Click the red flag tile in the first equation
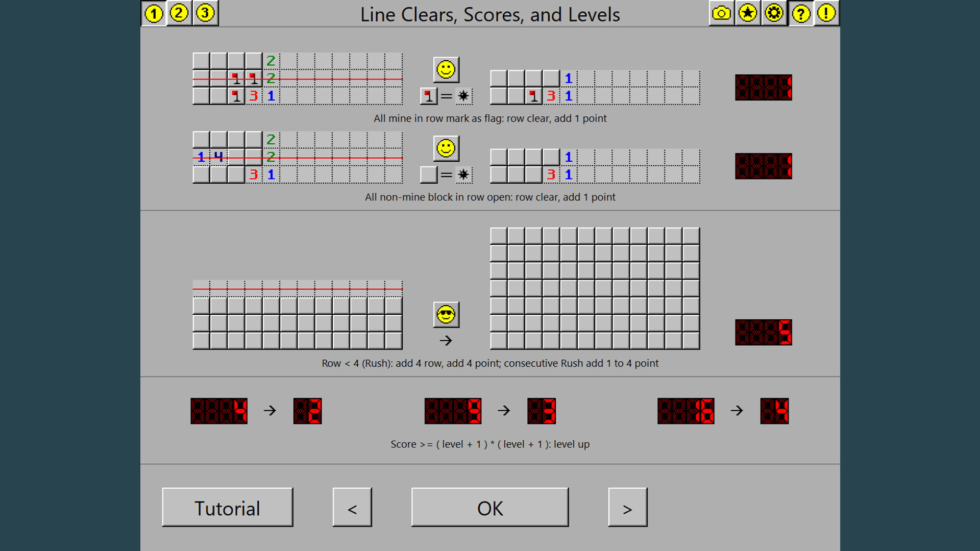The height and width of the screenshot is (551, 980). (x=428, y=96)
